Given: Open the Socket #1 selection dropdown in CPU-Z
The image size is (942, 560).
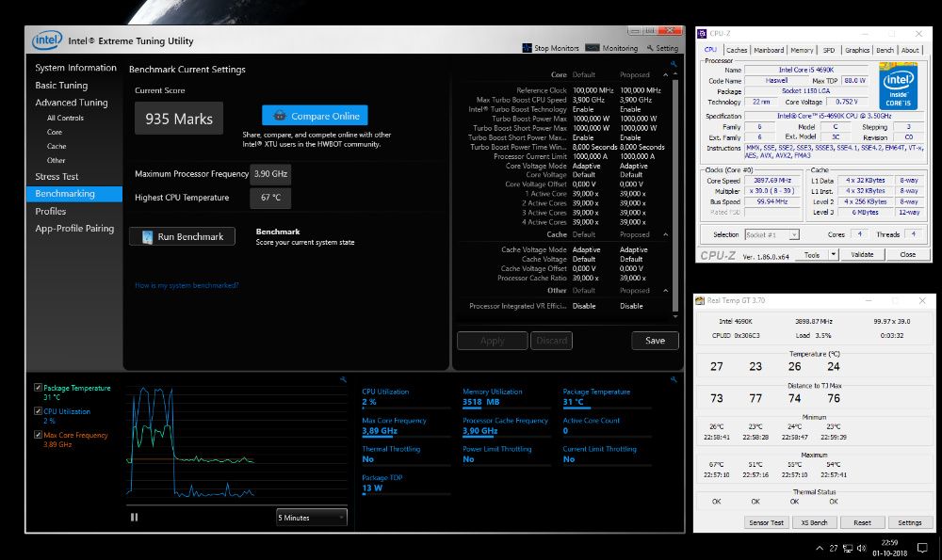Looking at the screenshot, I should point(772,234).
